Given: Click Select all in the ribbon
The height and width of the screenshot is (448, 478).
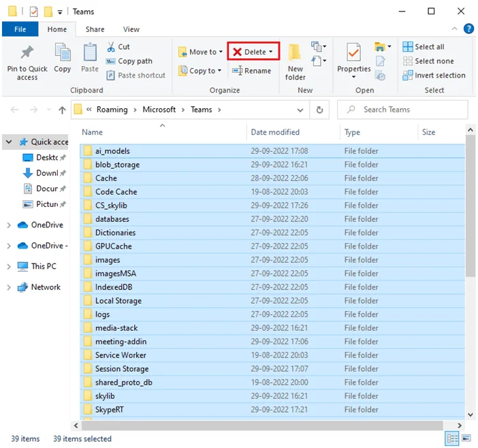Looking at the screenshot, I should pos(424,47).
